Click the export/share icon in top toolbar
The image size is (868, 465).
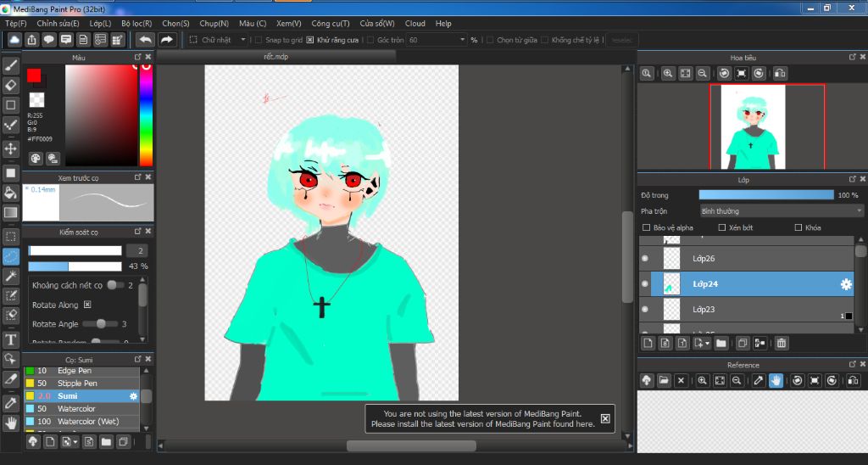pyautogui.click(x=32, y=40)
